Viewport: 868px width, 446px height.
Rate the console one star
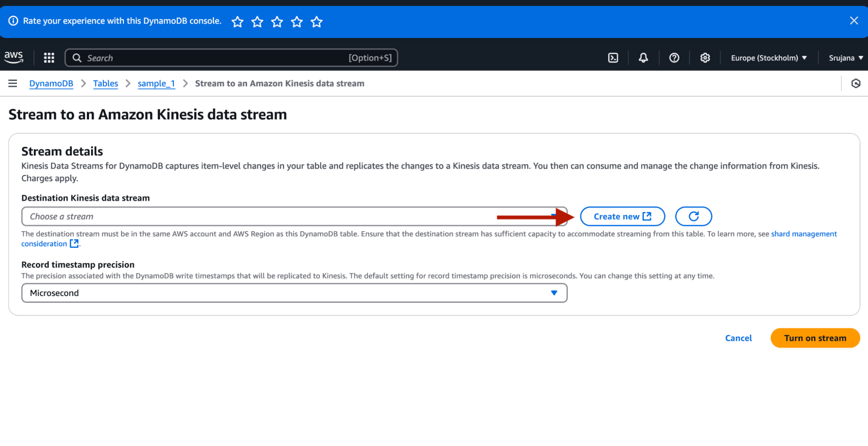(x=238, y=21)
